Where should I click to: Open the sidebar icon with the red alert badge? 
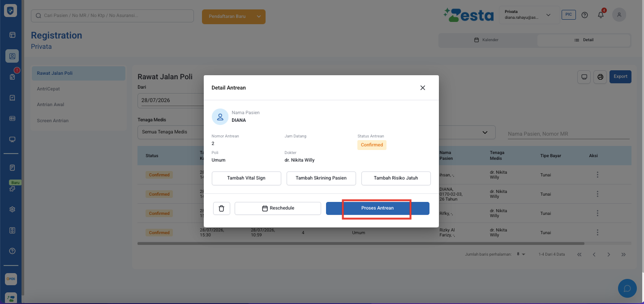[13, 76]
